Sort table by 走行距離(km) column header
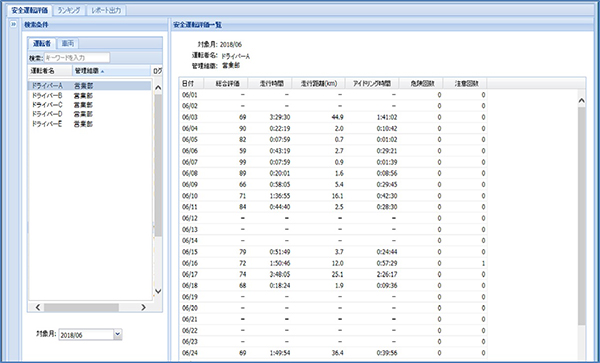600x363 pixels. pyautogui.click(x=318, y=83)
